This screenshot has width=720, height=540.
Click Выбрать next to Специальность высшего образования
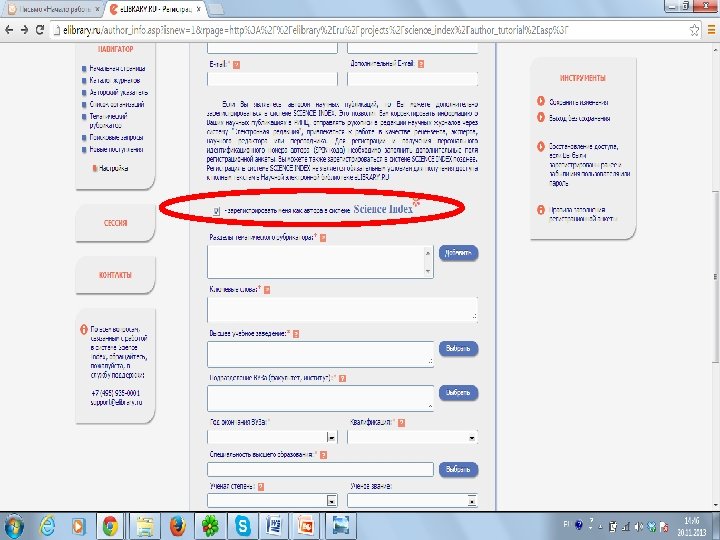pyautogui.click(x=458, y=470)
